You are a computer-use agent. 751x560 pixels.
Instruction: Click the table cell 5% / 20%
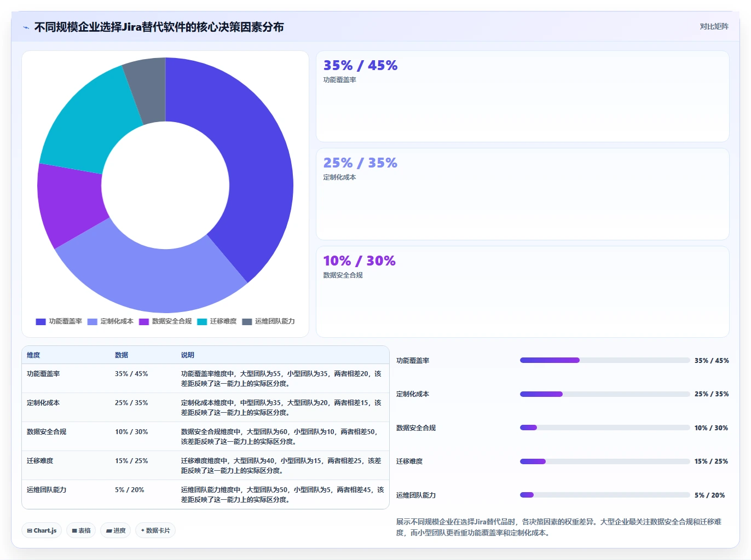point(129,490)
